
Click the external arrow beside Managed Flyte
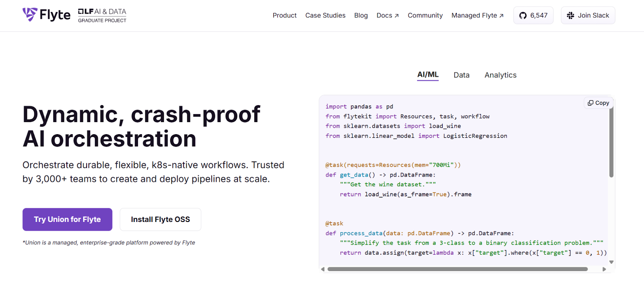pos(502,16)
